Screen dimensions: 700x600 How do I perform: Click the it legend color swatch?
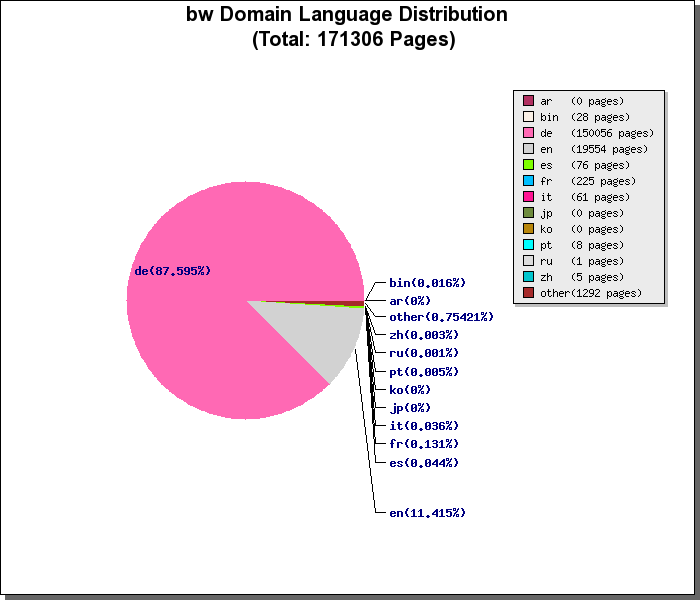[x=528, y=197]
